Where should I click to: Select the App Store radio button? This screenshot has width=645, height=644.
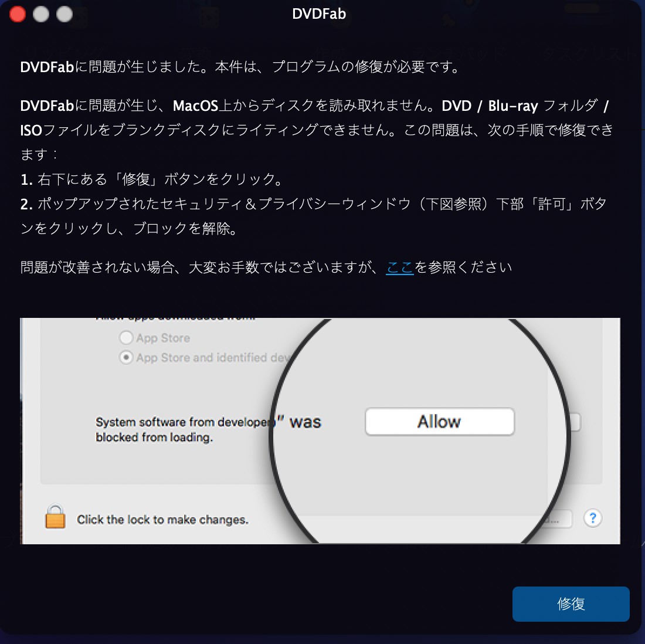[x=126, y=338]
